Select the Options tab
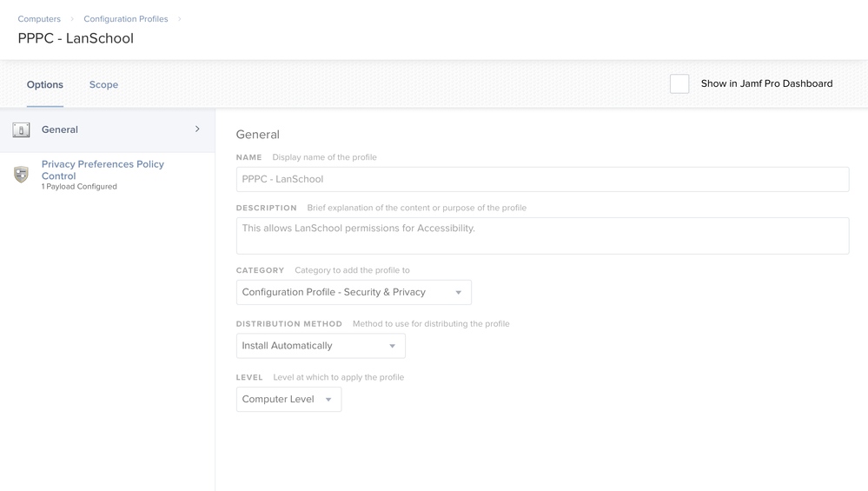This screenshot has height=491, width=868. pos(45,84)
